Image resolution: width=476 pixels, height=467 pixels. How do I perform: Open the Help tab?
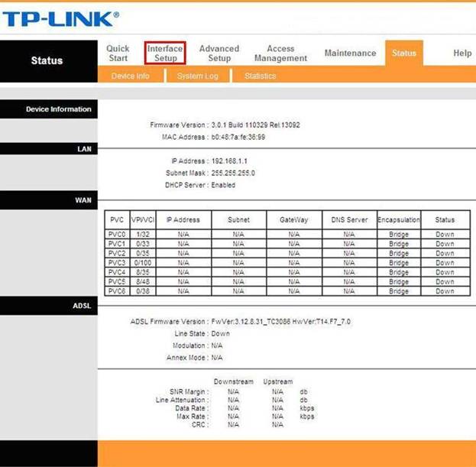tap(462, 53)
